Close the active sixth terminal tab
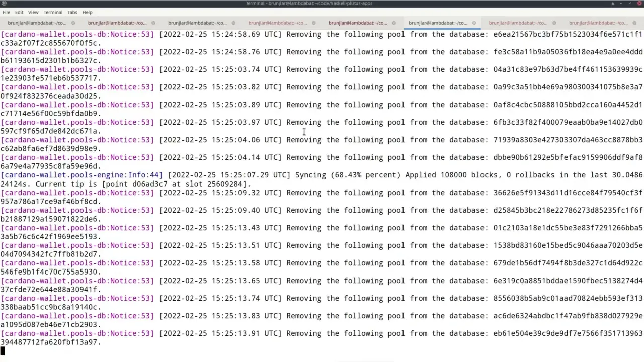 474,23
